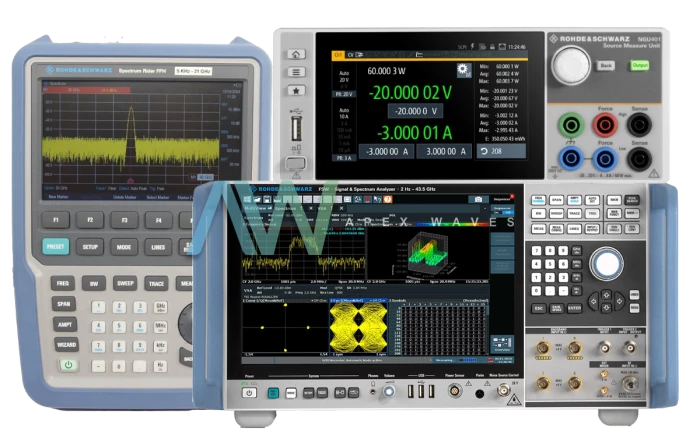Screen dimensions: 700x435
Task: Click the black Sense high terminal
Action: tap(639, 125)
